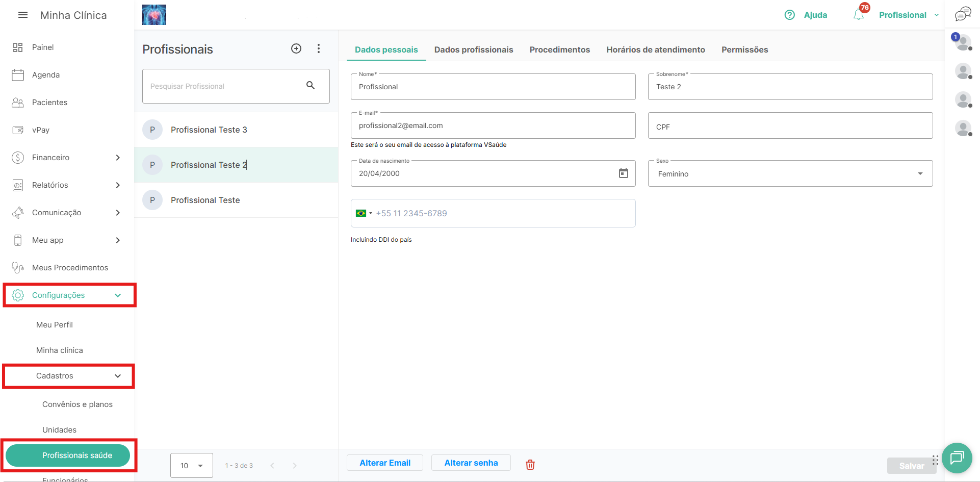Screen dimensions: 980x482
Task: Switch to the Dados profissionais tab
Action: click(x=473, y=49)
